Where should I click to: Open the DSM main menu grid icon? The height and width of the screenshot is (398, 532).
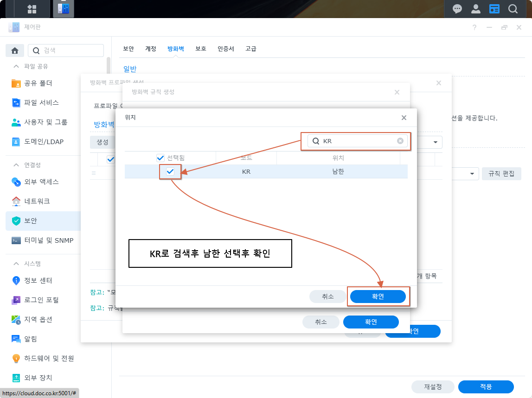tap(32, 9)
